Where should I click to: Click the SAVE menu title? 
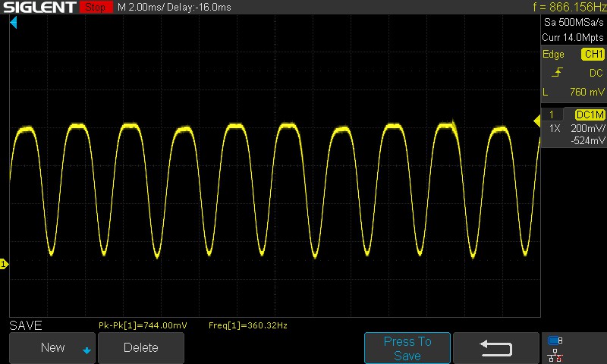point(26,325)
